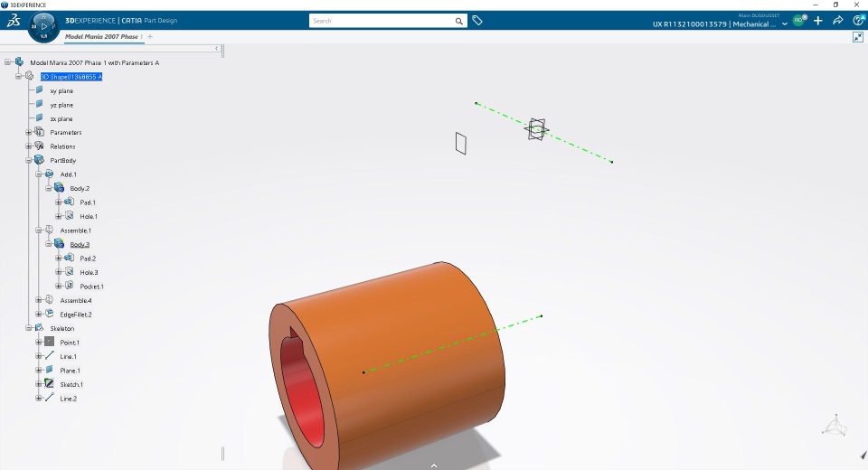Select Assemble.1 in the tree
The image size is (868, 470).
[75, 230]
